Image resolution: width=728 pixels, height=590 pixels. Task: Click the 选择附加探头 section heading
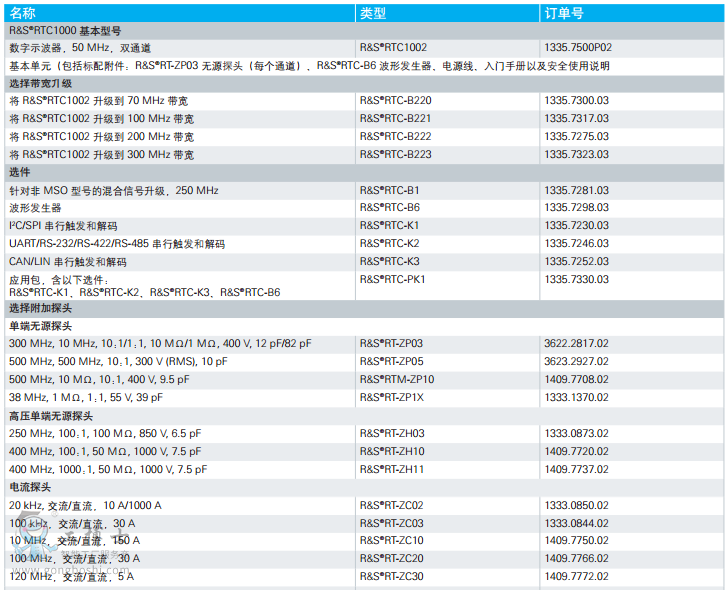41,308
